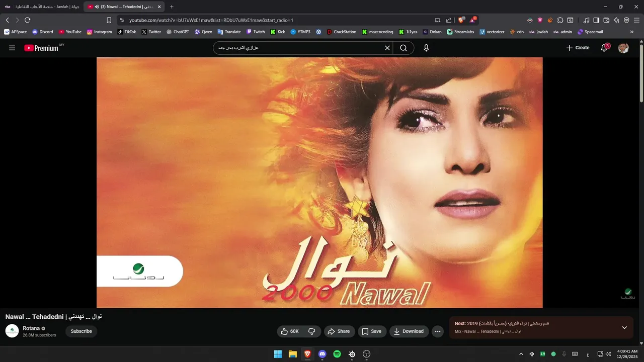Click the address bar URL
Screen dimensions: 644x362
point(211,20)
